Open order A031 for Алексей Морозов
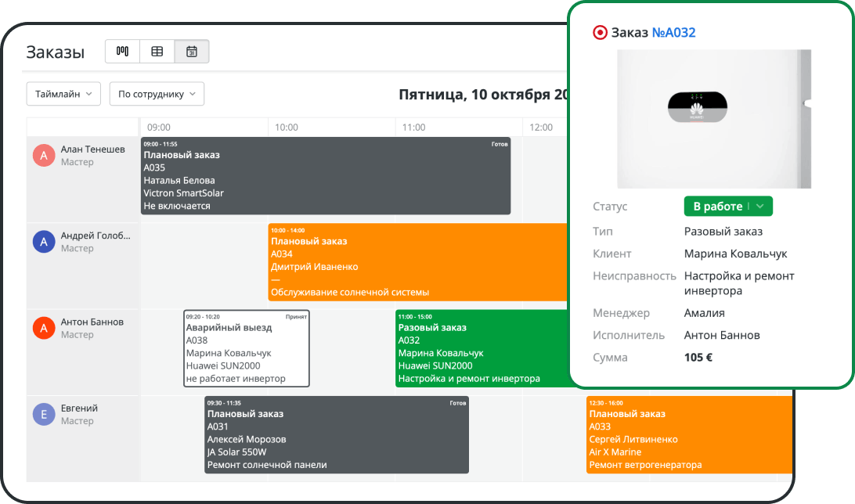This screenshot has width=855, height=504. [x=337, y=435]
